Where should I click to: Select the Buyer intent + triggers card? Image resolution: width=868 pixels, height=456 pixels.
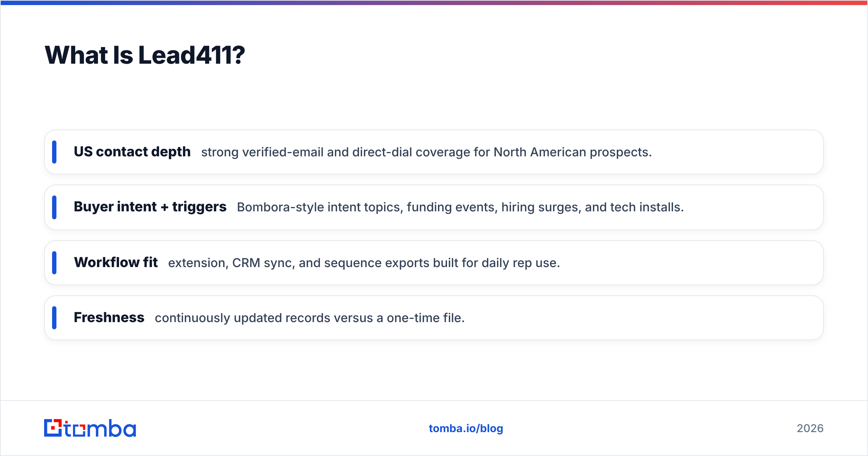434,207
